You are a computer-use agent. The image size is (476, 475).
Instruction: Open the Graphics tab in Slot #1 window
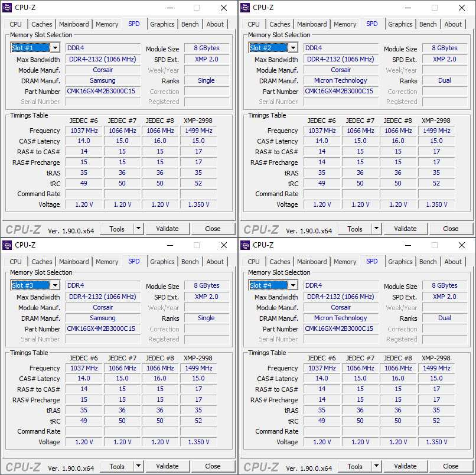point(162,24)
